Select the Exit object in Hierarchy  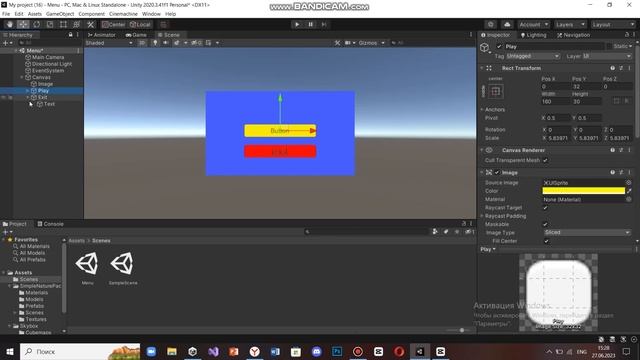(x=42, y=97)
